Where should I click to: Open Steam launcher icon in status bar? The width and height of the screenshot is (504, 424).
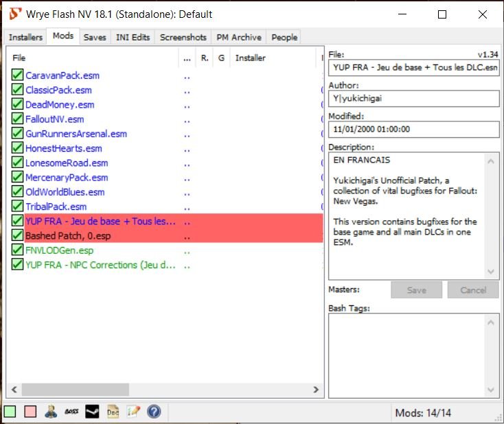(92, 412)
